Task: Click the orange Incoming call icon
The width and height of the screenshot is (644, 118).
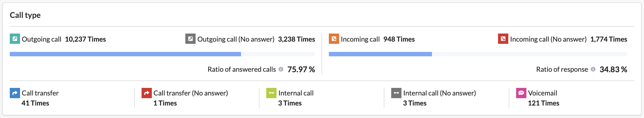Action: pyautogui.click(x=334, y=39)
